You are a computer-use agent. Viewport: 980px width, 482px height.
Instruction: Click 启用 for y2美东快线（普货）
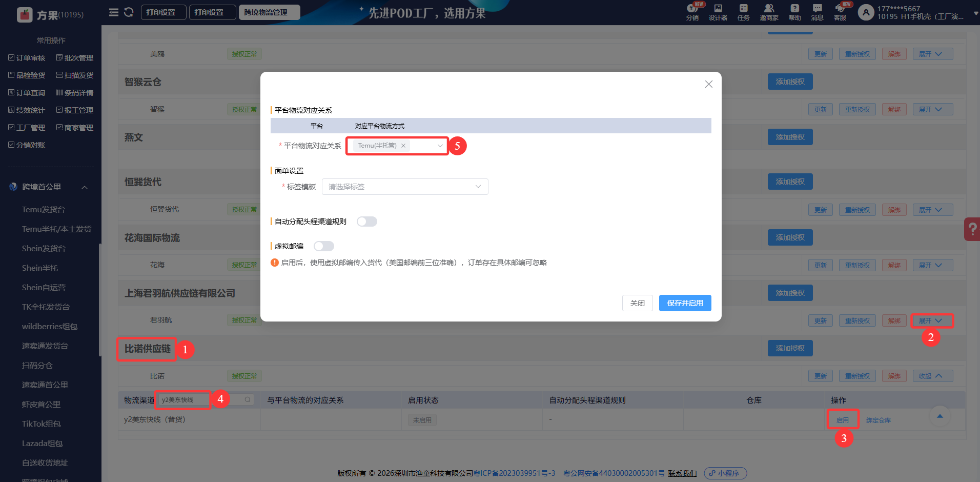click(843, 420)
